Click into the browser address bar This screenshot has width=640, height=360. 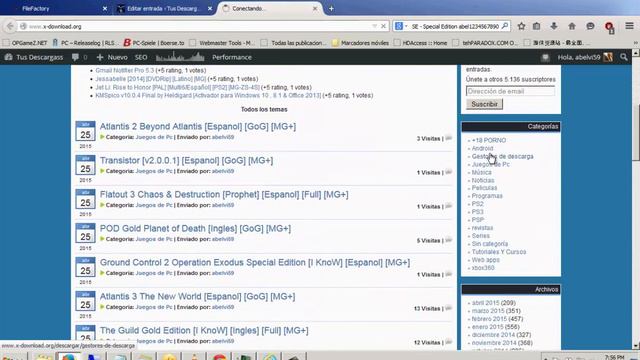point(196,26)
